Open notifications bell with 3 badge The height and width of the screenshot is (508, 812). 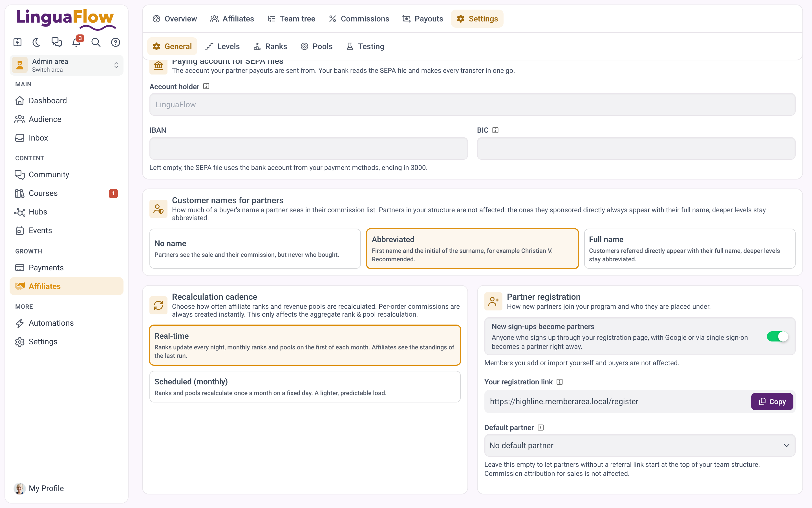coord(76,42)
